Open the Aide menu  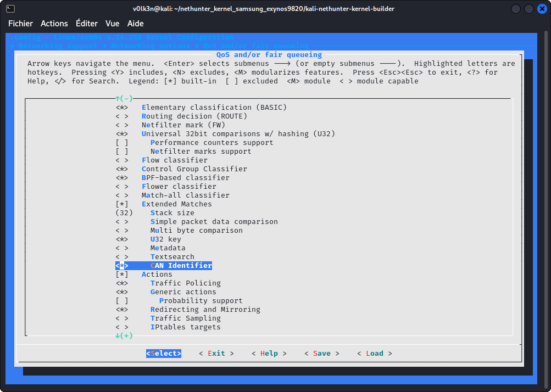click(135, 24)
